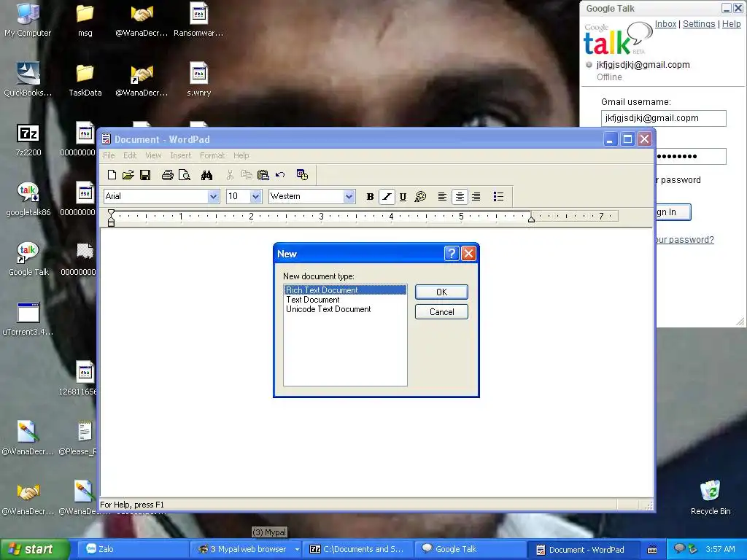Open the File menu in WordPad
The height and width of the screenshot is (560, 747).
(109, 155)
